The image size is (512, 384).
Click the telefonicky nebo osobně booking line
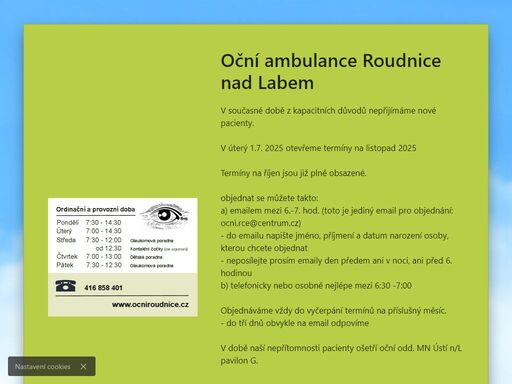click(316, 286)
